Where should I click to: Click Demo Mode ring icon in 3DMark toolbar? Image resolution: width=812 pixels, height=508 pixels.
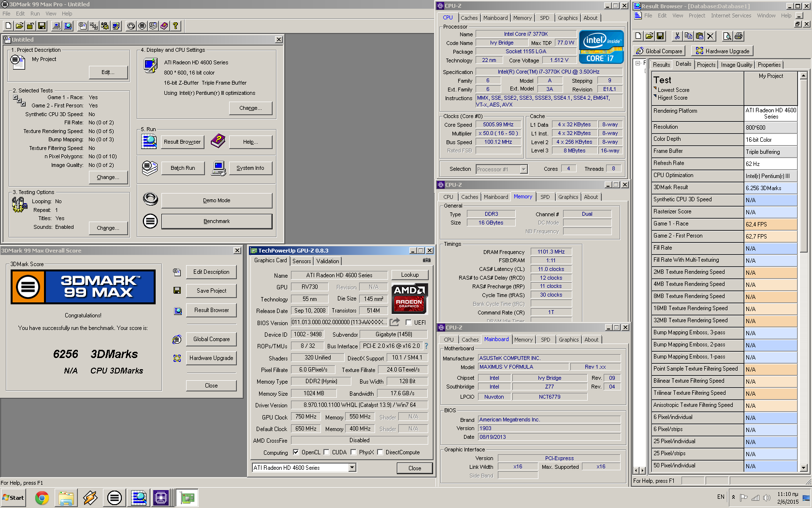pos(131,26)
